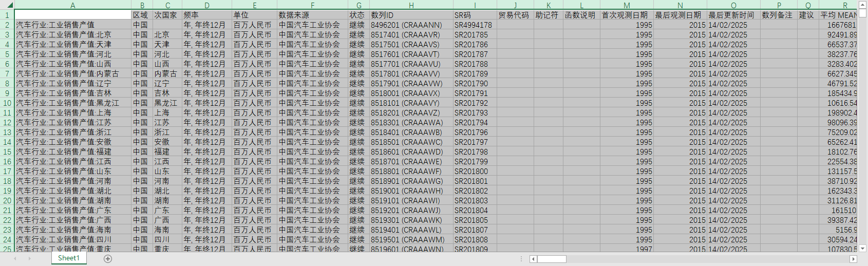Click the 单位 header cell

coord(254,15)
